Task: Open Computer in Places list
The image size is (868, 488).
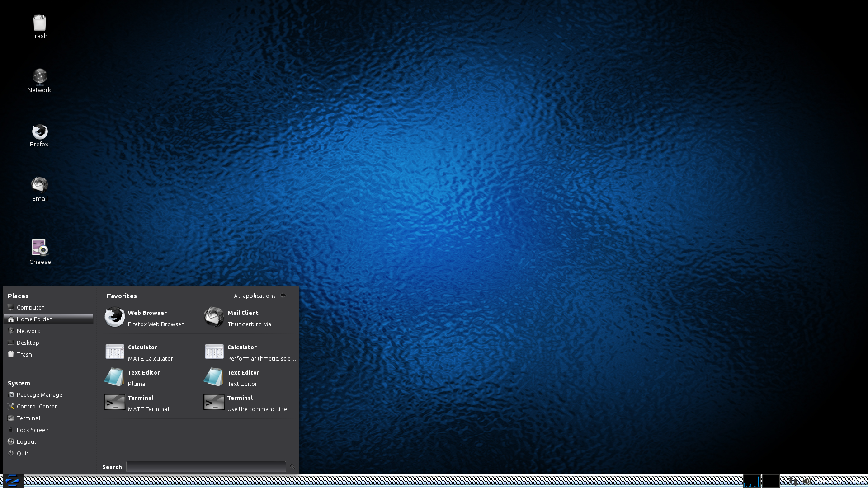Action: click(x=30, y=307)
